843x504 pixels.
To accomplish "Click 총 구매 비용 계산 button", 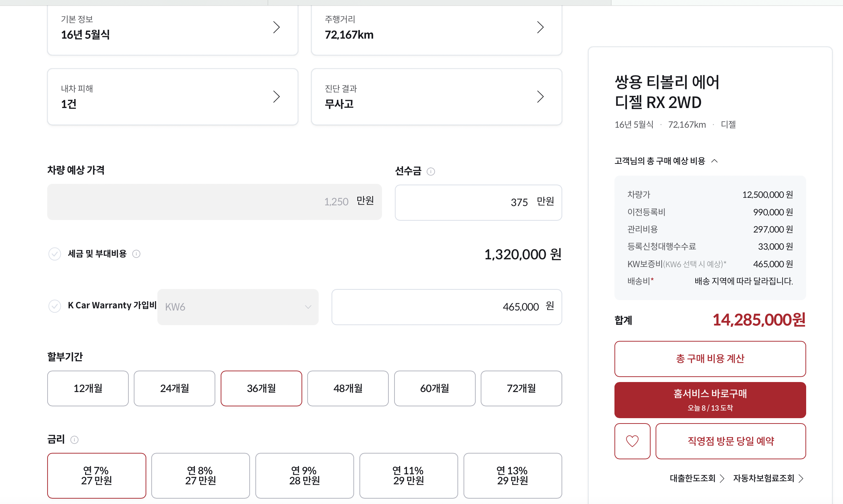I will (x=710, y=359).
